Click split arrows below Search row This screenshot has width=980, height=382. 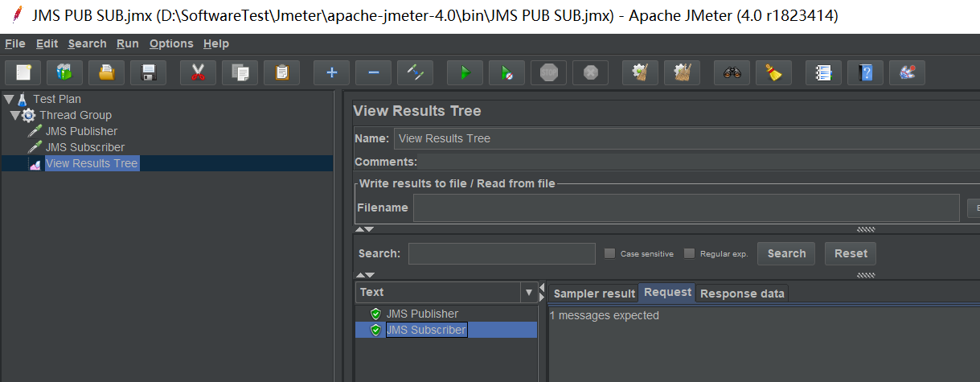[364, 275]
